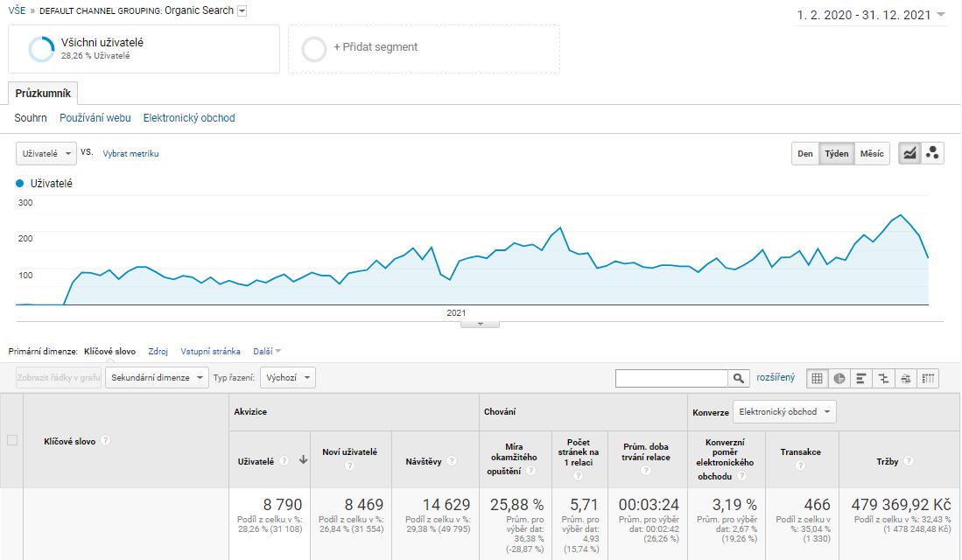Select data table view icon
The image size is (962, 560).
[818, 379]
